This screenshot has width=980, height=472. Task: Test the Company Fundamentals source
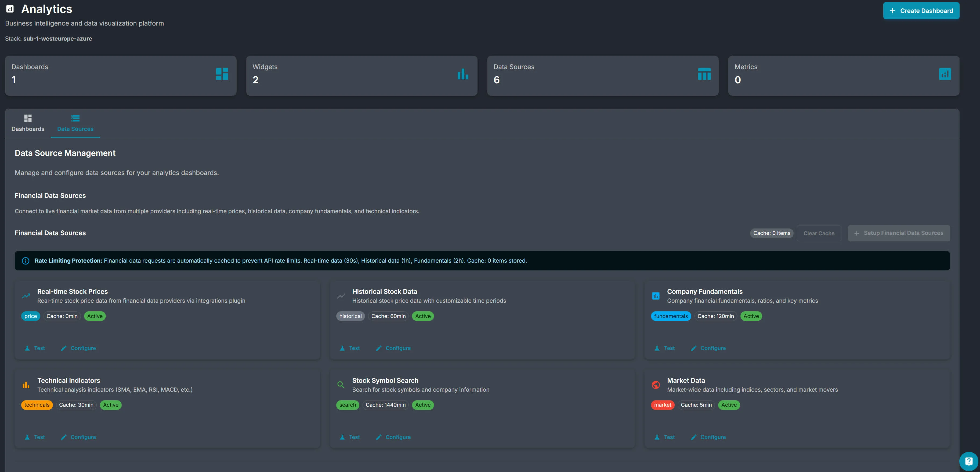tap(665, 348)
